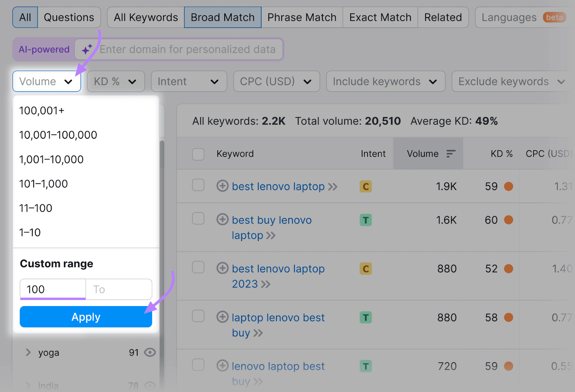575x392 pixels.
Task: Toggle the eye icon next to "yoga"
Action: click(150, 352)
